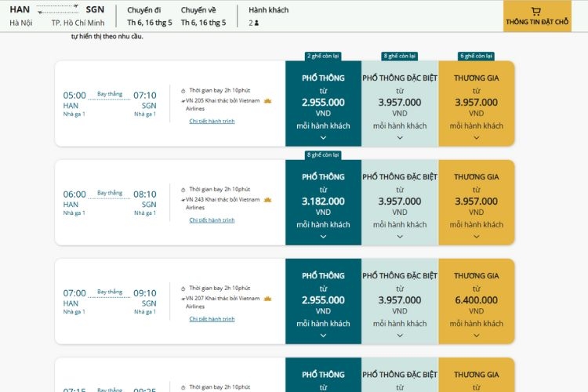Screen dimensions: 588x392
Task: Select Phổ Thông Đặc Biệt card of 07:15 flight
Action: [400, 375]
